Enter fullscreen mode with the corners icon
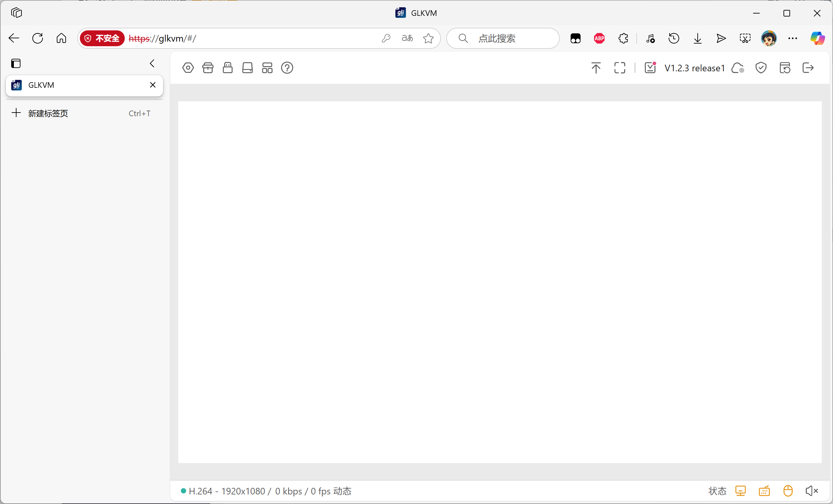This screenshot has height=504, width=833. point(619,68)
